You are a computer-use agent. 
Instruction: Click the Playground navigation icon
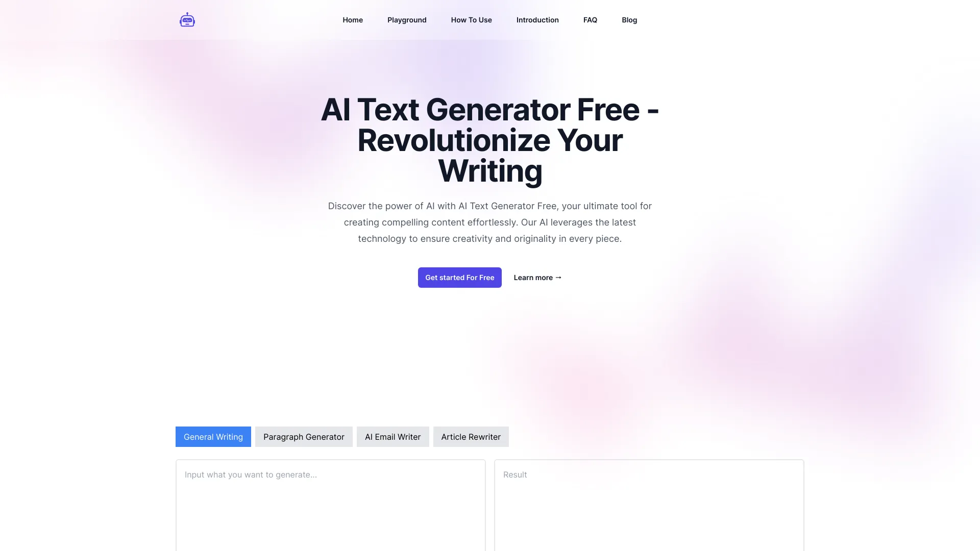pos(406,20)
